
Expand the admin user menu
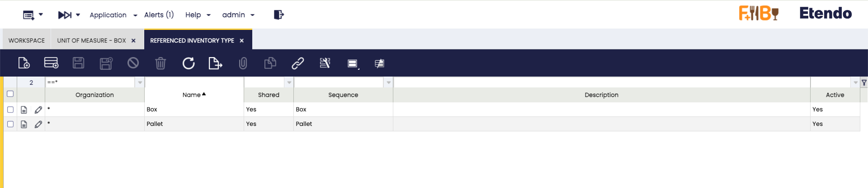(238, 15)
